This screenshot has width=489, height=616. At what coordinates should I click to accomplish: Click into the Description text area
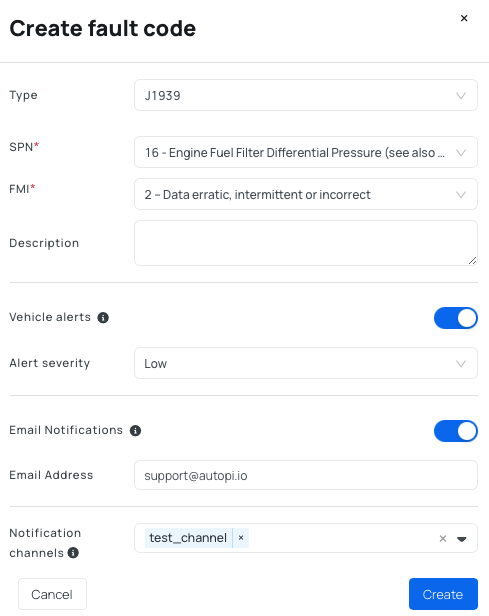pos(306,243)
